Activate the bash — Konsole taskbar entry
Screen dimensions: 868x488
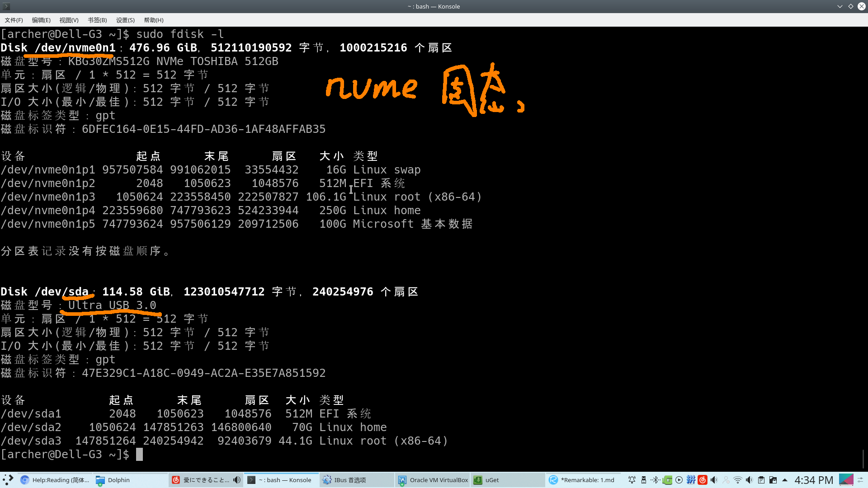click(281, 480)
